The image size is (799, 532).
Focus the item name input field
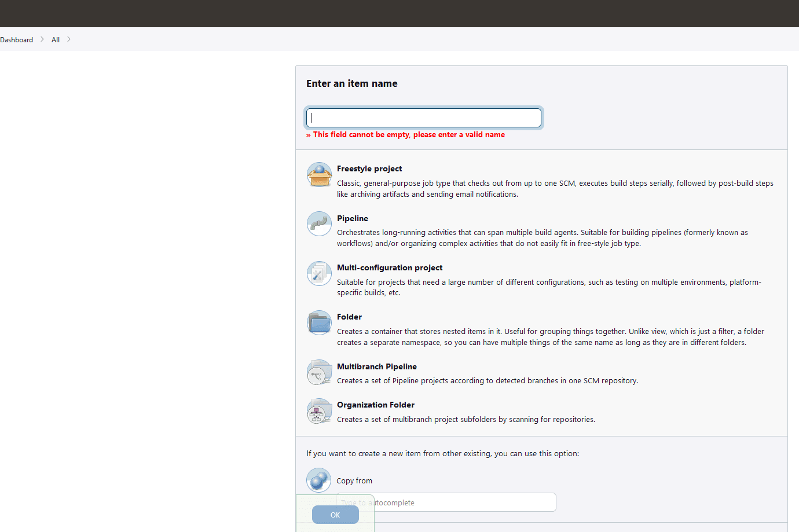point(424,118)
